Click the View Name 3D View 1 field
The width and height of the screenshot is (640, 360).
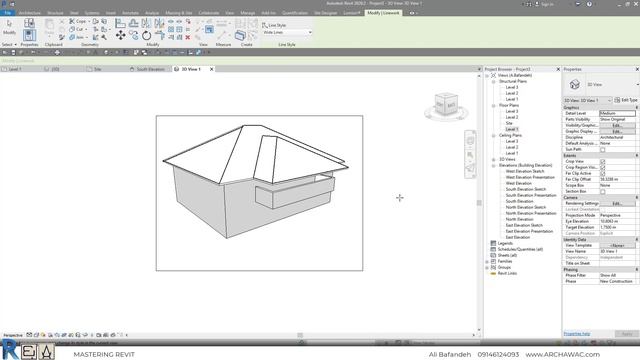(x=617, y=251)
